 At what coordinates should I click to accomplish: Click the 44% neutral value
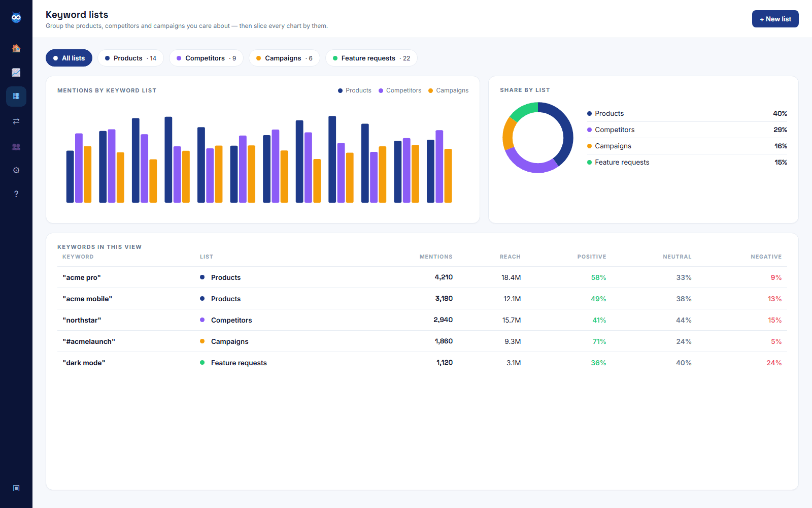(x=684, y=320)
